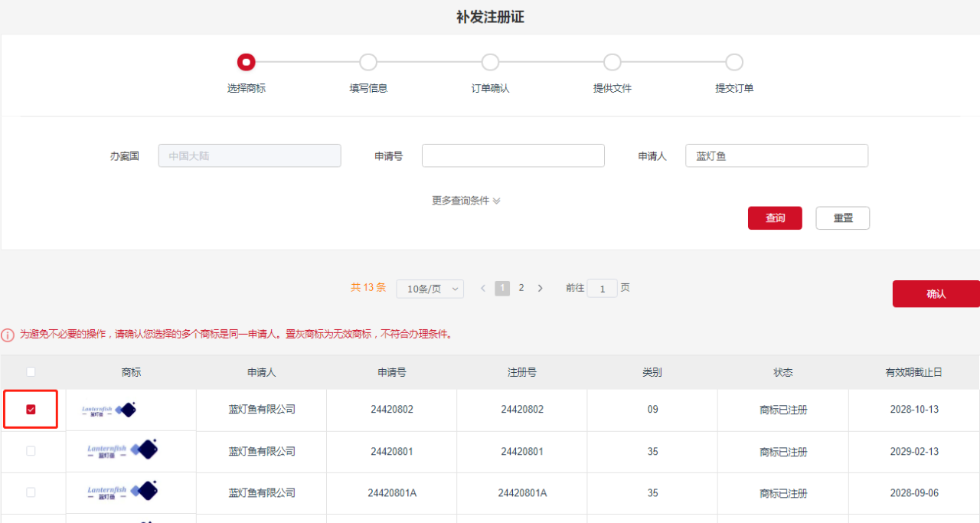This screenshot has height=523, width=980.
Task: Click the 状态 column header
Action: pyautogui.click(x=782, y=372)
